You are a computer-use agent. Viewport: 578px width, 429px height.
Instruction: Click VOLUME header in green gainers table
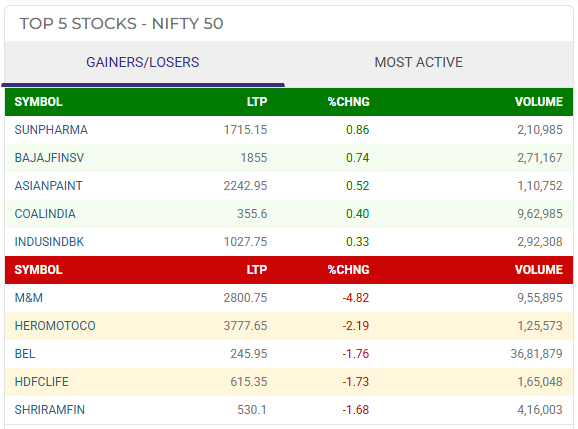tap(539, 102)
